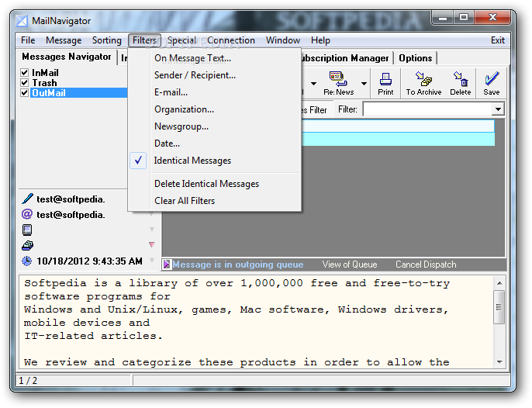This screenshot has width=532, height=408.
Task: Open the Message menu
Action: tap(64, 40)
